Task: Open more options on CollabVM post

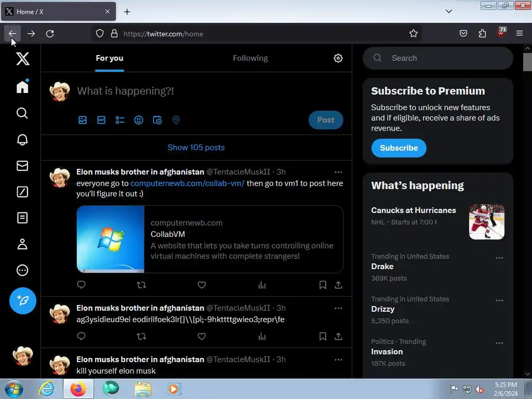Action: click(338, 172)
